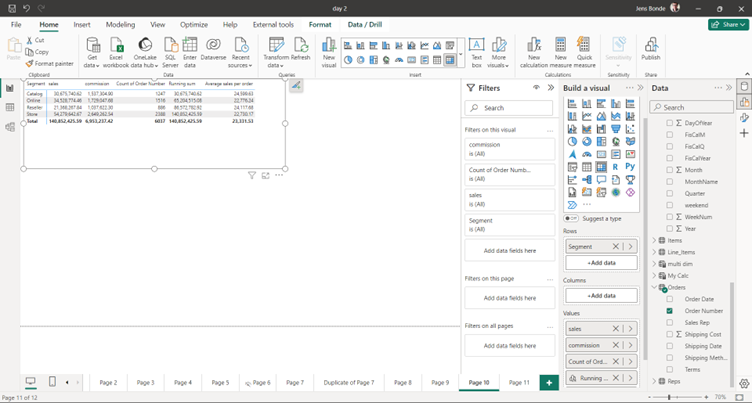Click +Add data under Rows
Image resolution: width=752 pixels, height=403 pixels.
(x=601, y=263)
